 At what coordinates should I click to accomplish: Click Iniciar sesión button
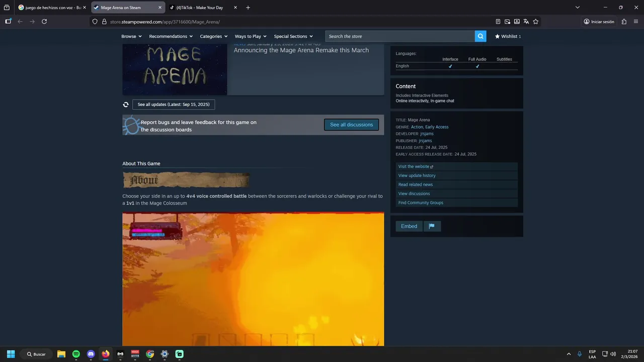599,22
